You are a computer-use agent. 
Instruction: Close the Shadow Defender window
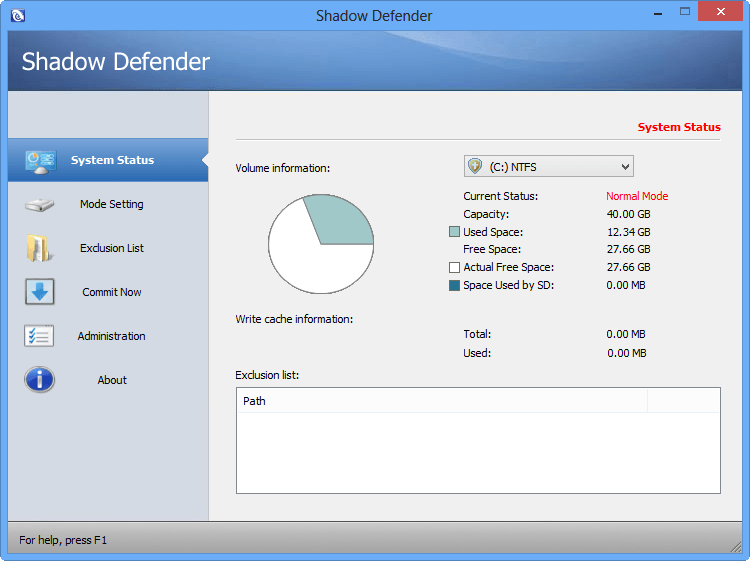coord(720,12)
